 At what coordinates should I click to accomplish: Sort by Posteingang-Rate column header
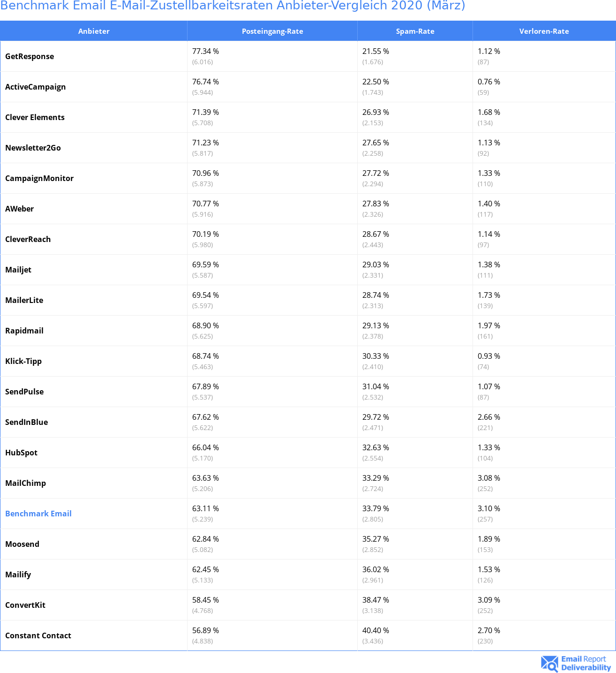click(x=272, y=31)
